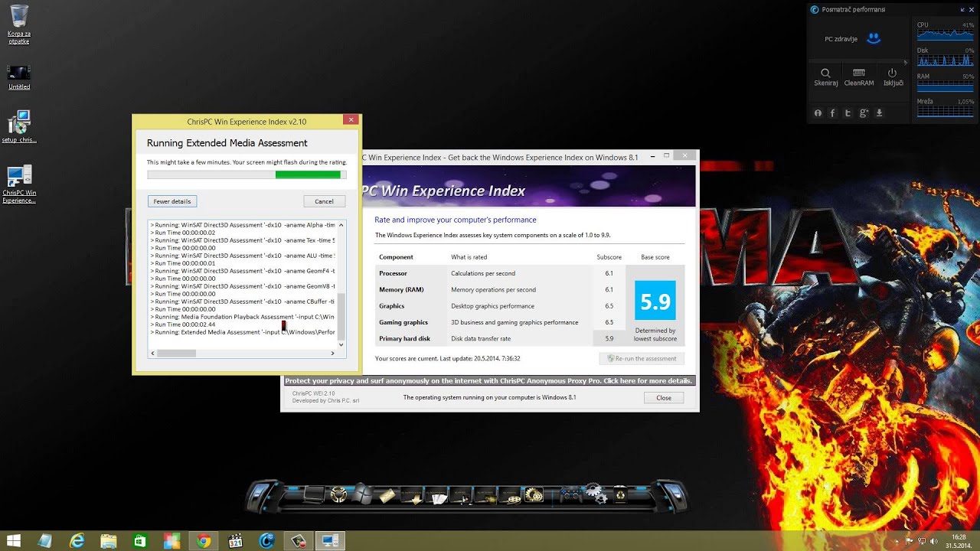980x551 pixels.
Task: Click the monitor icon in the dock
Action: (x=315, y=495)
